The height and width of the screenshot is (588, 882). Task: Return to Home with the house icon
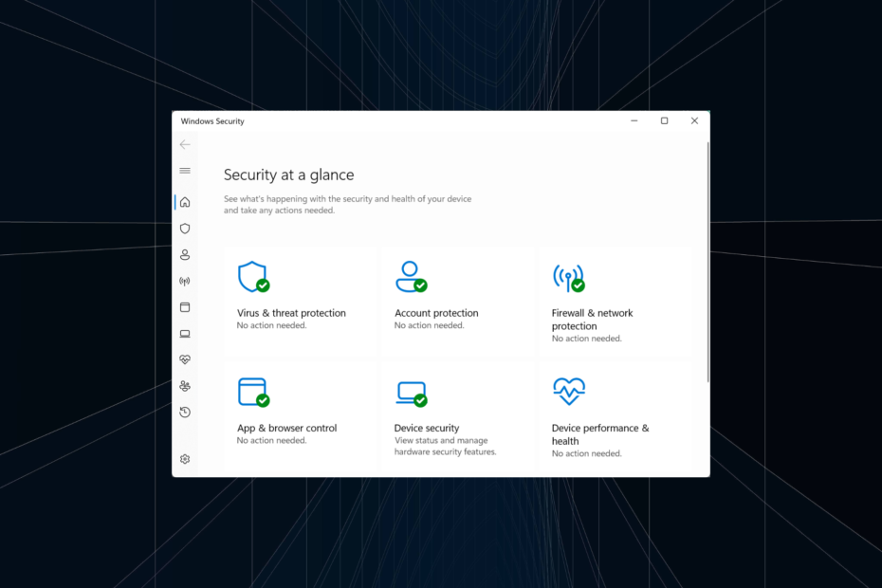click(x=185, y=202)
